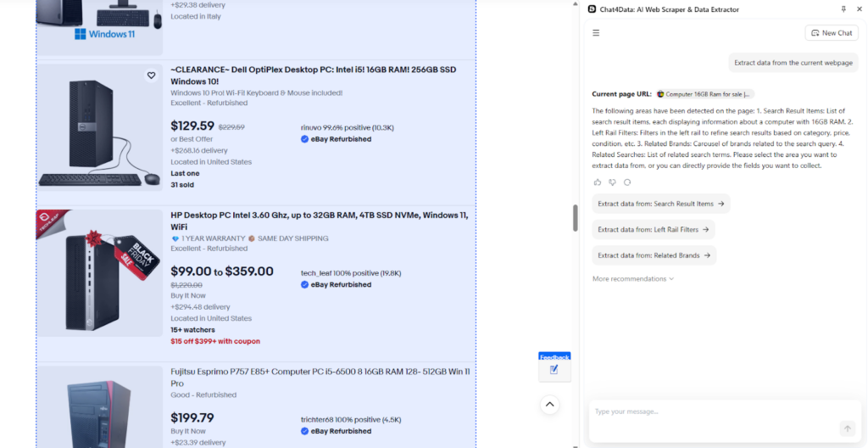Image resolution: width=868 pixels, height=448 pixels.
Task: View Dell OptiPlex product thumbnail
Action: [x=100, y=127]
